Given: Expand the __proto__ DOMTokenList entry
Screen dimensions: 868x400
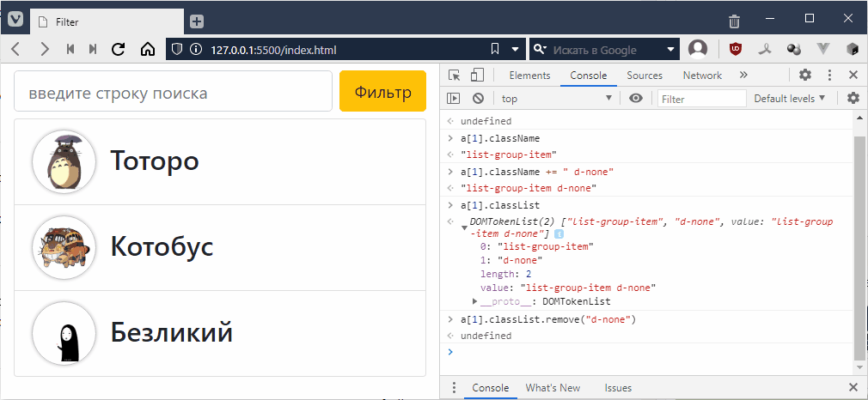Looking at the screenshot, I should coord(475,301).
